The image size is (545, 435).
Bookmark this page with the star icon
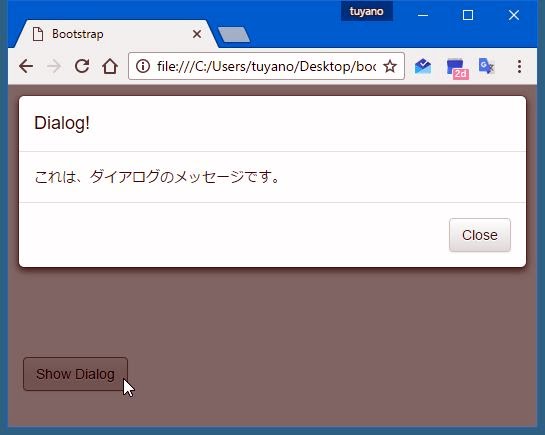(x=390, y=66)
